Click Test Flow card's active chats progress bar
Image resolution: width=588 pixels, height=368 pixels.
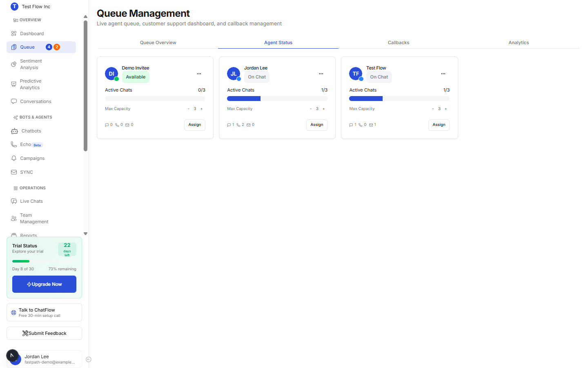click(399, 99)
